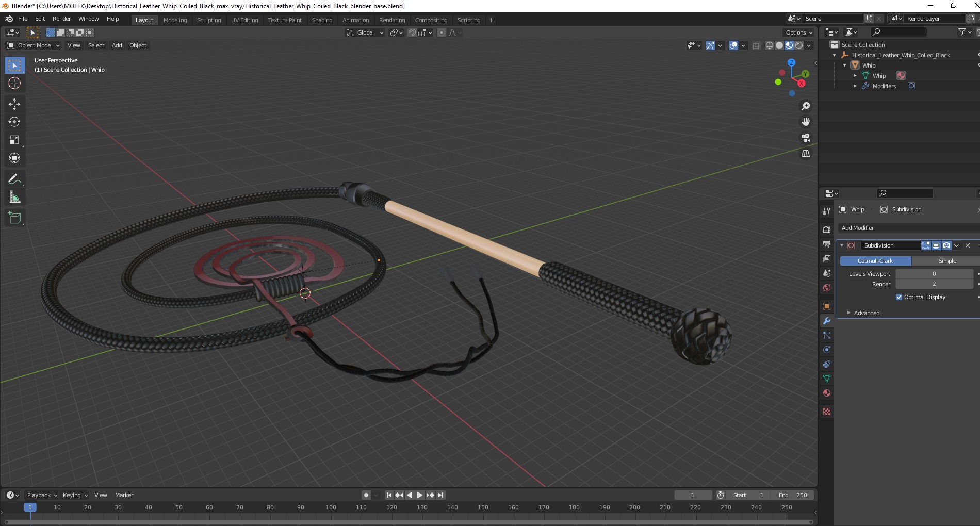Click the Zoom view magnifier icon

[x=805, y=106]
